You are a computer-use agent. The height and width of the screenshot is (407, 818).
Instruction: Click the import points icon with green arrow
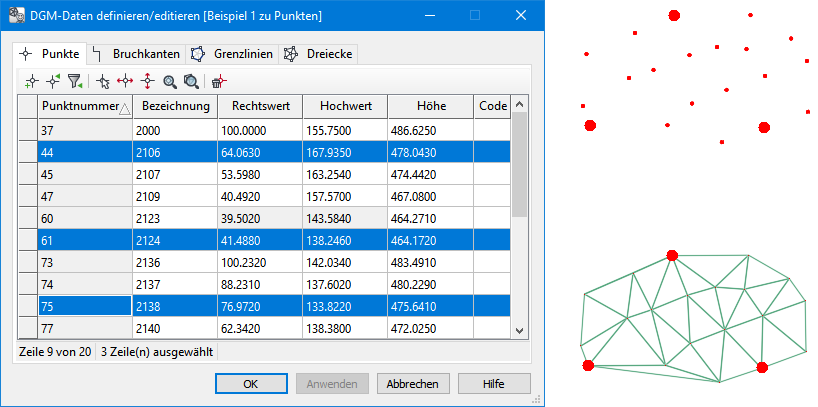(x=53, y=81)
